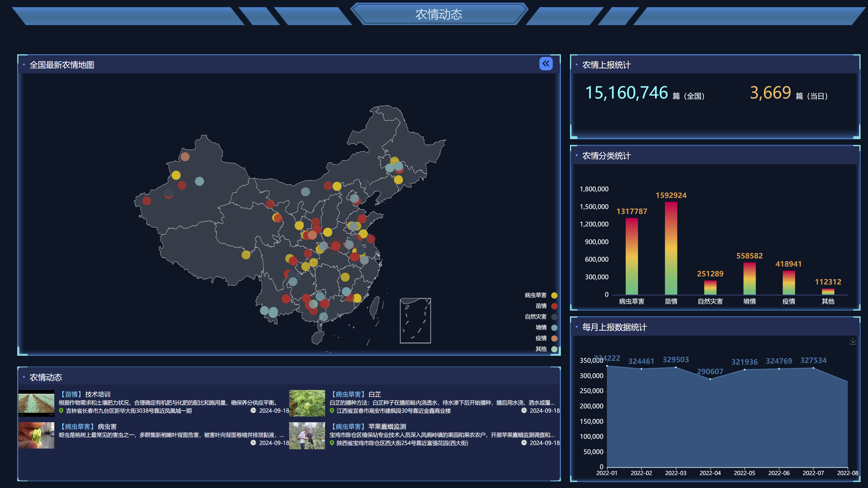This screenshot has width=868, height=488.
Task: Toggle 其他 legend light green dot
Action: pyautogui.click(x=554, y=349)
